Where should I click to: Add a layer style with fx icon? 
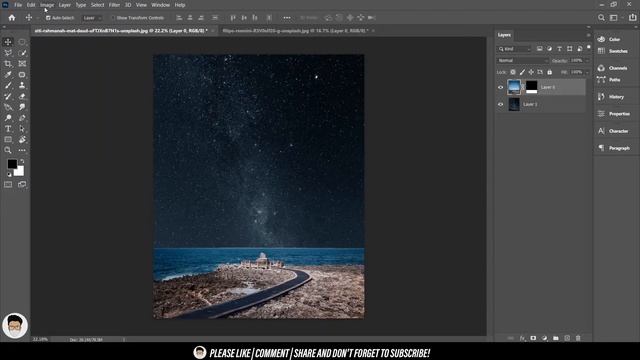[x=522, y=338]
